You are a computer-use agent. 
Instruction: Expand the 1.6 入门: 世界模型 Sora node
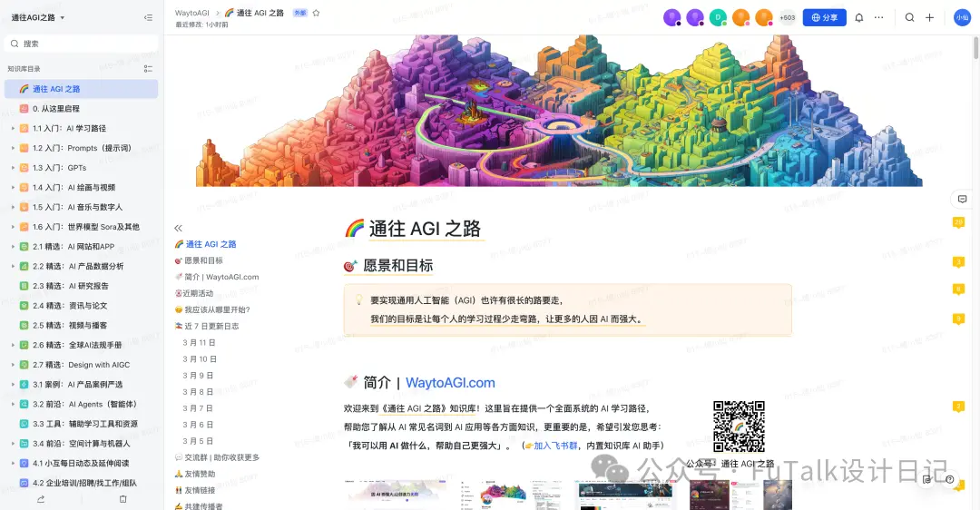(x=13, y=227)
